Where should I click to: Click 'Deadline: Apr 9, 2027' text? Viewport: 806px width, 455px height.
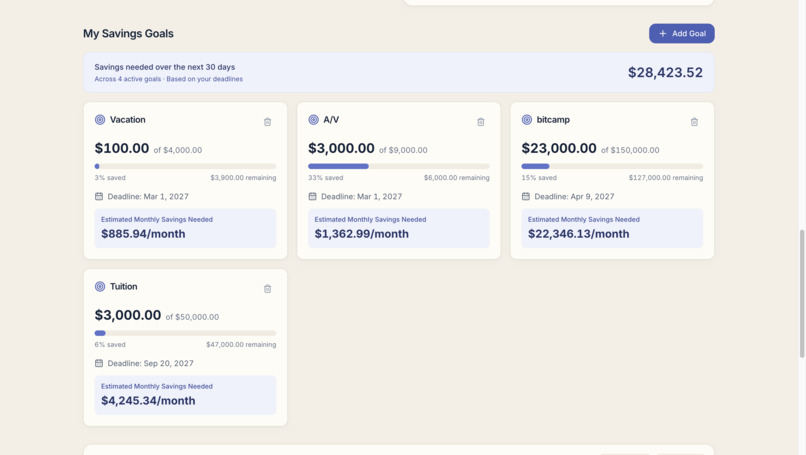(x=574, y=196)
